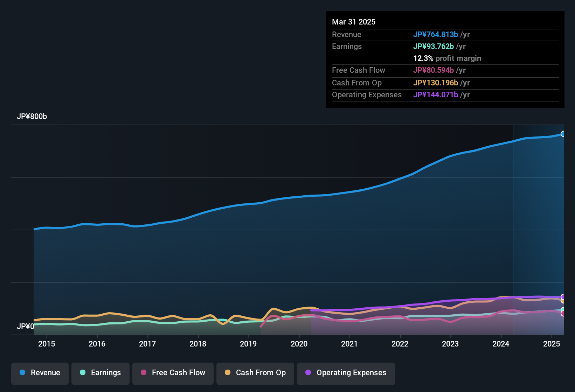Click the JP¥764.813b revenue value

pyautogui.click(x=436, y=35)
